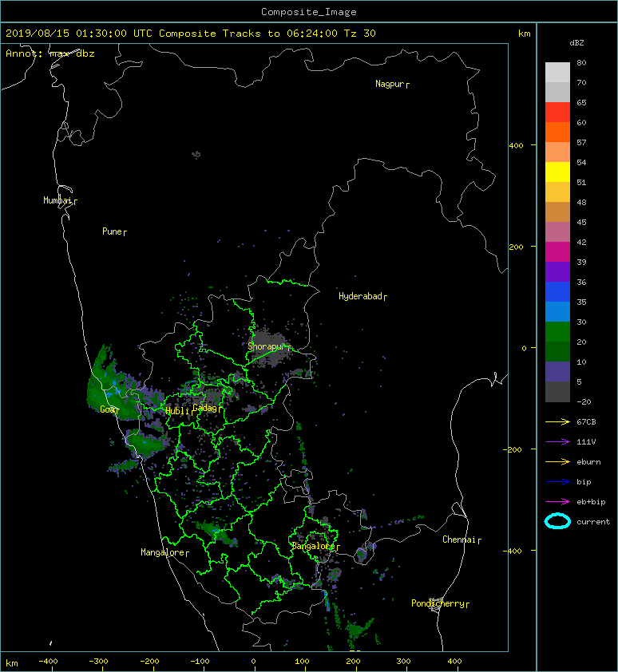The height and width of the screenshot is (672, 618).
Task: Click the Gadag city label
Action: tap(205, 408)
